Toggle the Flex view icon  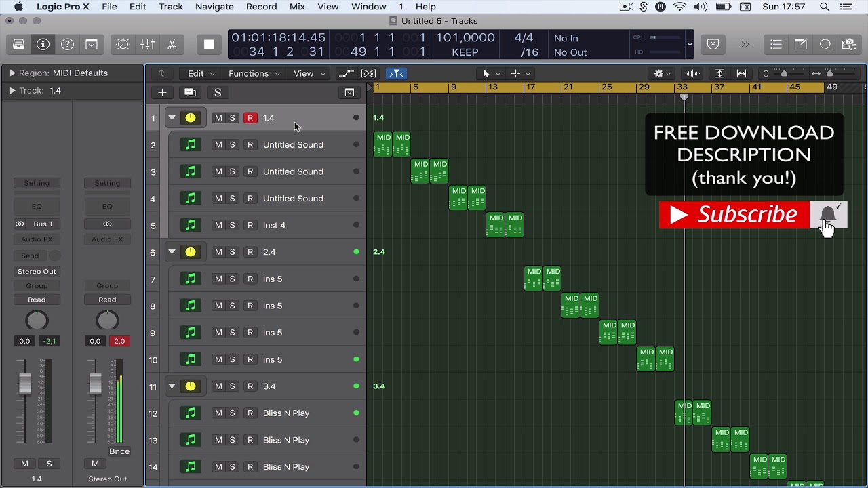coord(368,73)
